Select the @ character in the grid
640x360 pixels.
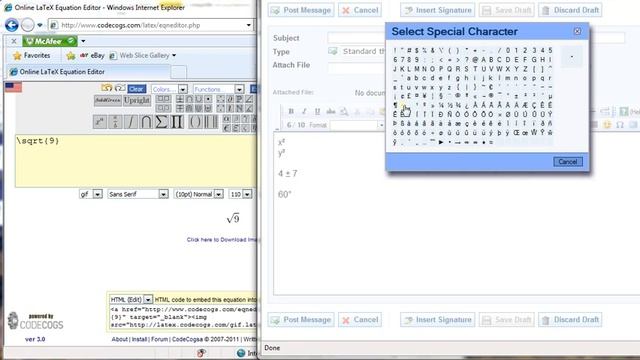[x=475, y=60]
